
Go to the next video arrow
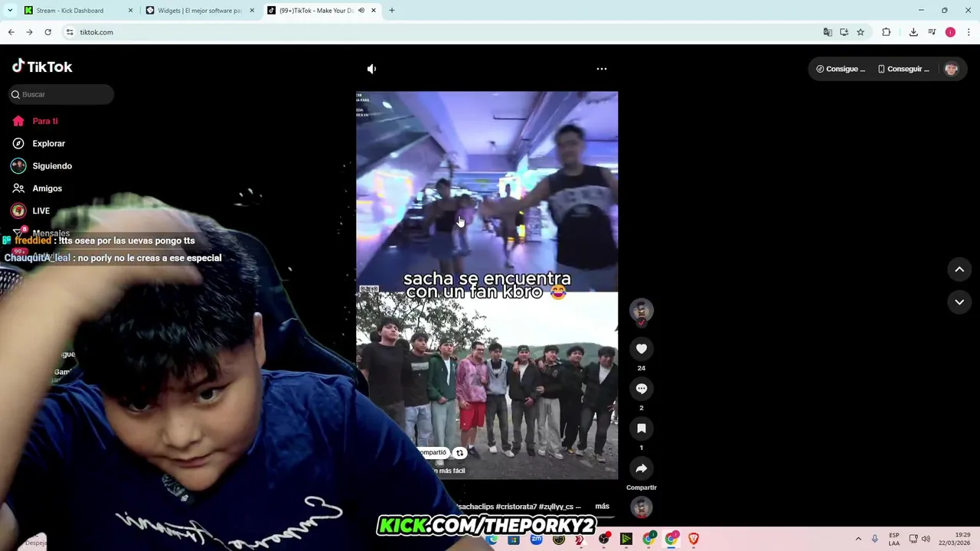point(959,302)
